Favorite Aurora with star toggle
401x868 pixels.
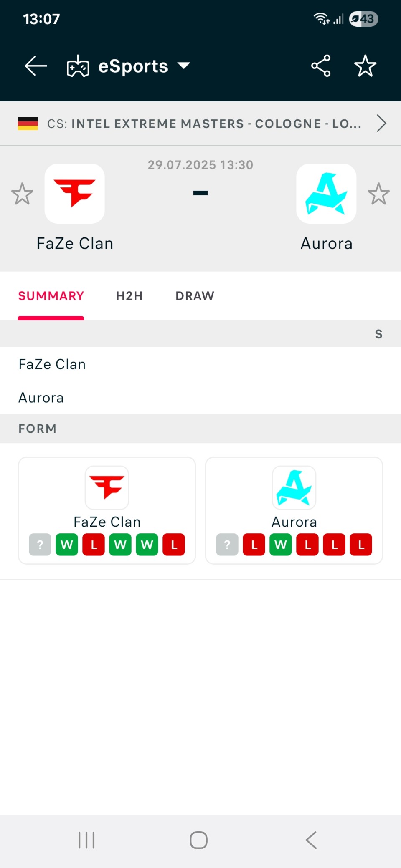378,194
